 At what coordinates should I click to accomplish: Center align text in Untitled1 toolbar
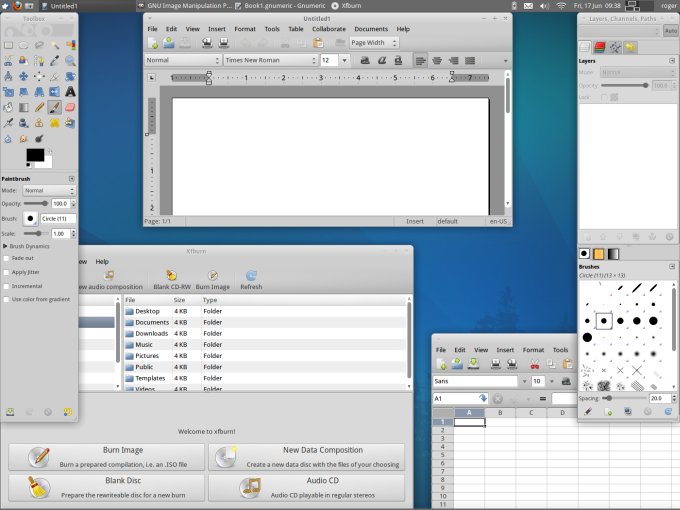pyautogui.click(x=437, y=61)
